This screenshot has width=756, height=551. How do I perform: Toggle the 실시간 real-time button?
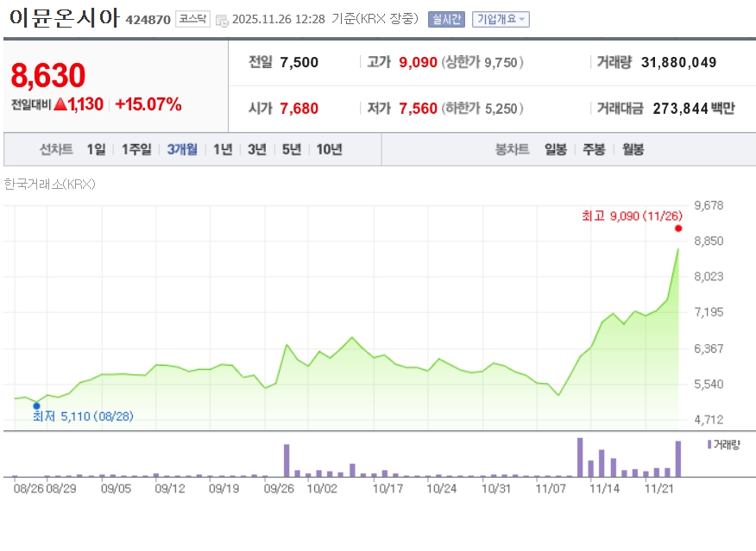click(x=446, y=19)
